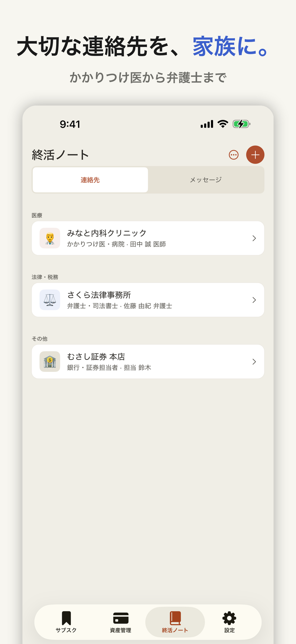Open the さくら法律事務所 contact title

point(99,295)
